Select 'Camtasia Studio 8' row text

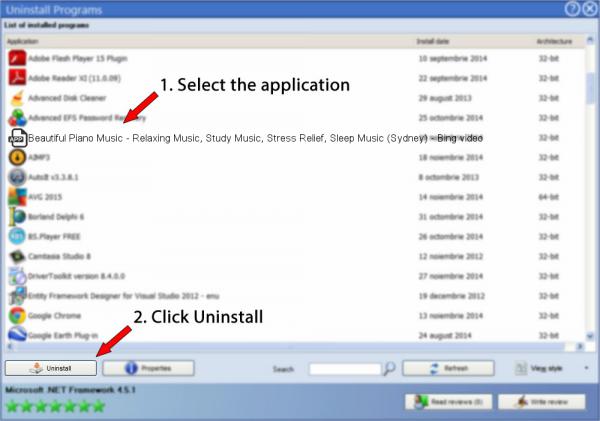point(59,256)
